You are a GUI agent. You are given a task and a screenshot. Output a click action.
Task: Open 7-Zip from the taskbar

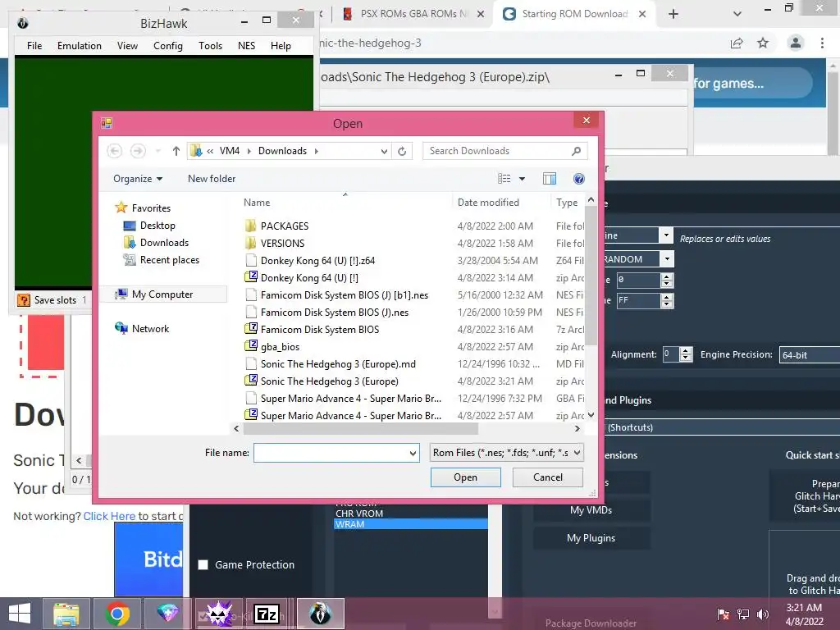point(267,614)
